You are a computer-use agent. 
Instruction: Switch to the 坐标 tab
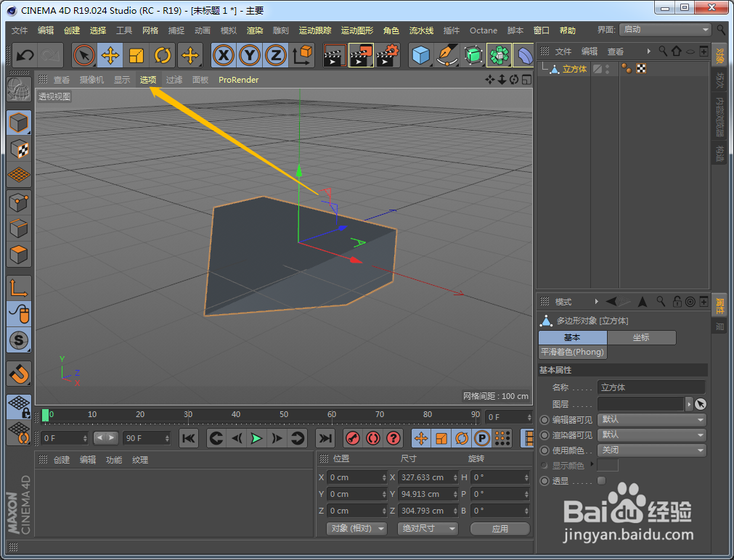(641, 337)
